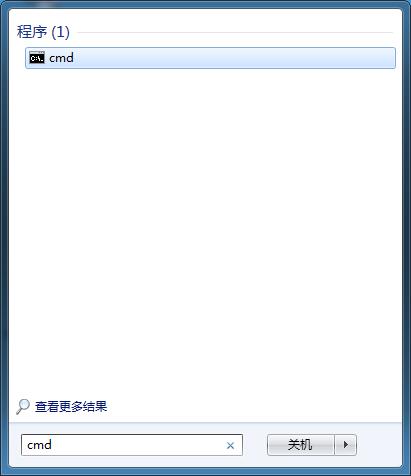411x476 pixels.
Task: Click the highlighted cmd result row
Action: (210, 58)
